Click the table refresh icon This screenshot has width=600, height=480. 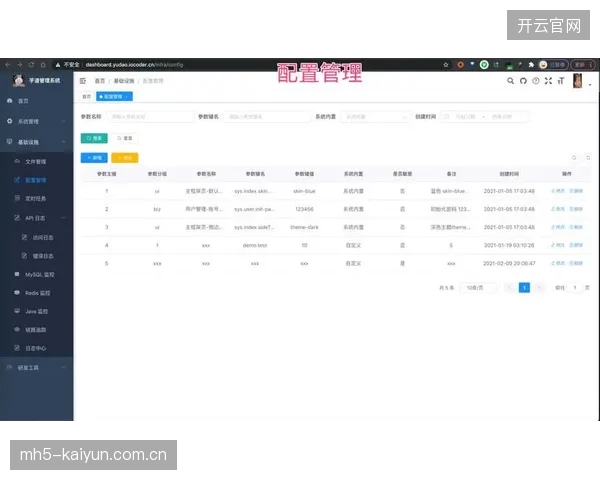tap(588, 157)
